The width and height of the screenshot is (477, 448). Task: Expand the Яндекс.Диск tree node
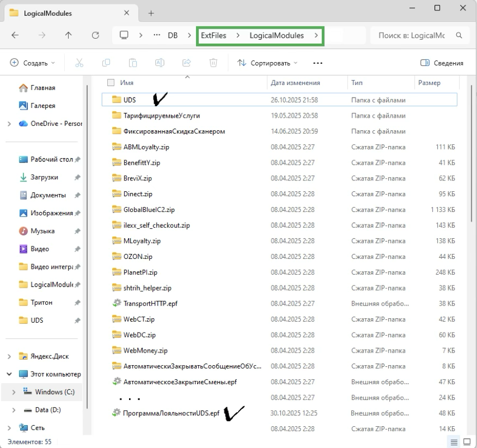tap(9, 356)
